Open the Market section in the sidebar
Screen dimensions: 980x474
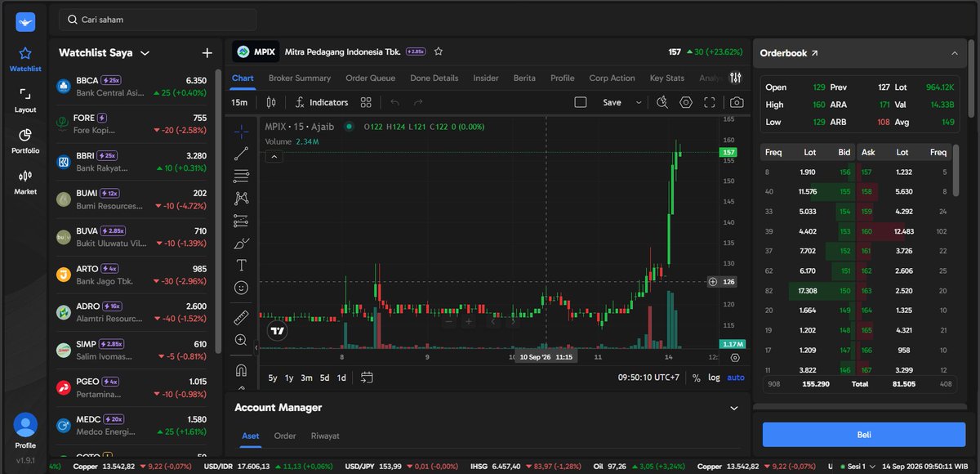click(x=25, y=181)
